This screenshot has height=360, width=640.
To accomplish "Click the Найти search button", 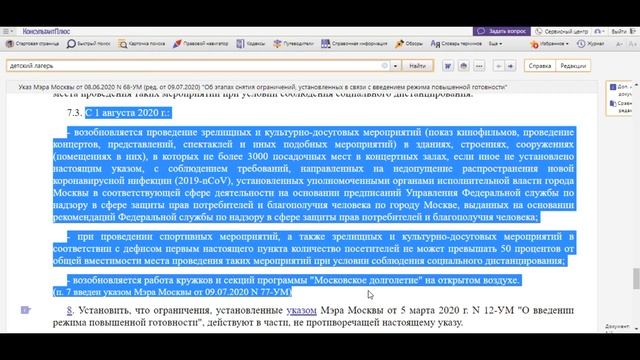I will [x=417, y=66].
